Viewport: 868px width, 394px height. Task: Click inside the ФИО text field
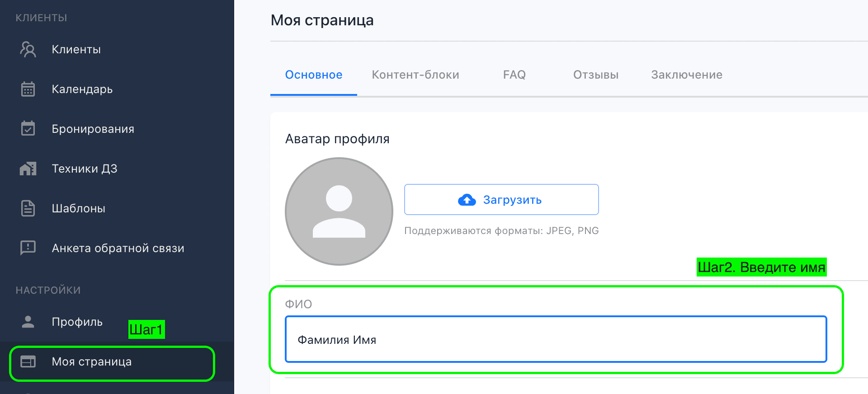click(555, 339)
